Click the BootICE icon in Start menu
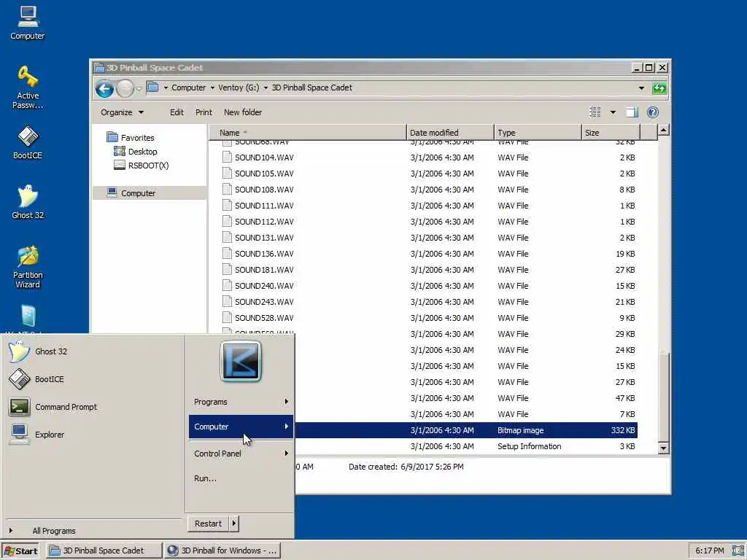The height and width of the screenshot is (560, 747). pyautogui.click(x=19, y=379)
